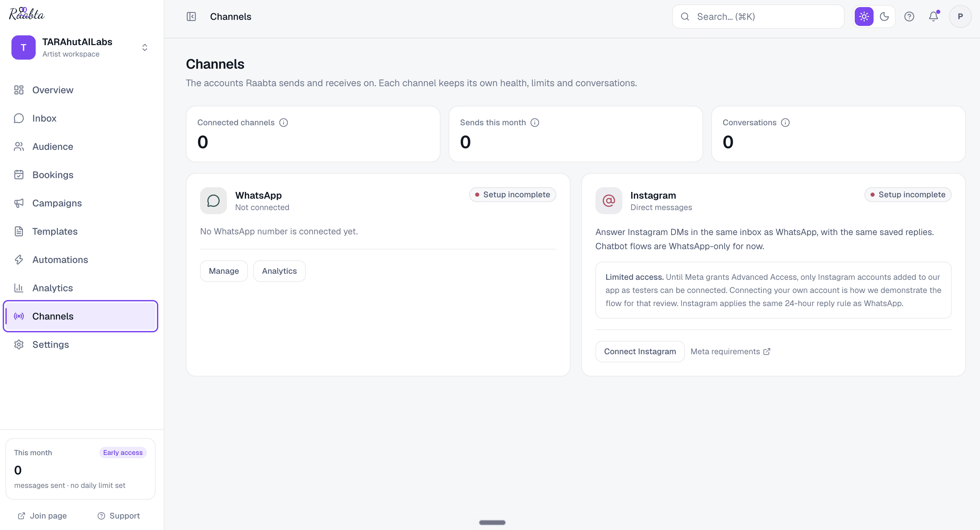Click the WhatsApp Manage button
This screenshot has width=980, height=530.
pos(224,271)
